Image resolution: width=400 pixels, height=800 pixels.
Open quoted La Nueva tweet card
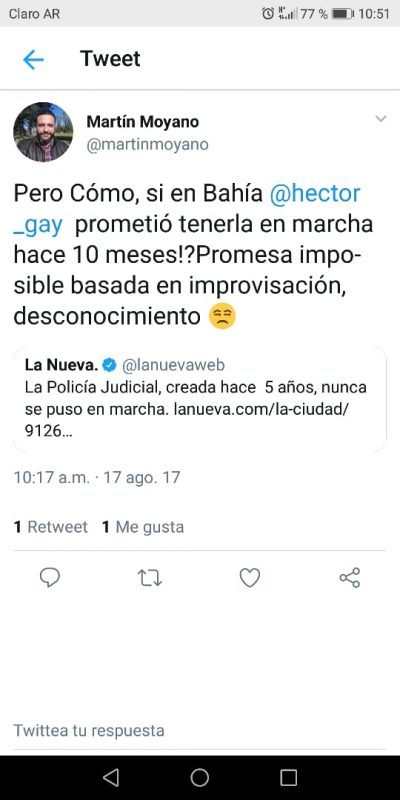click(x=199, y=399)
